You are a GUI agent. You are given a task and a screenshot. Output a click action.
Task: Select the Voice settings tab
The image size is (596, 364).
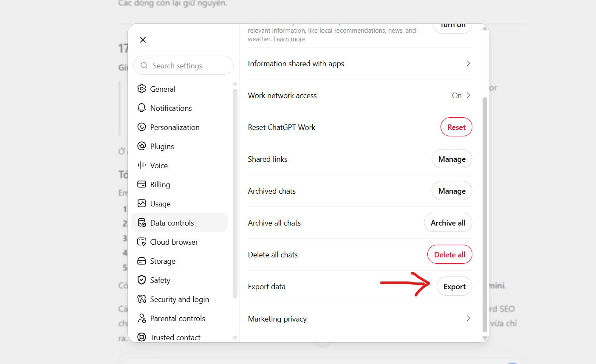[x=180, y=165]
